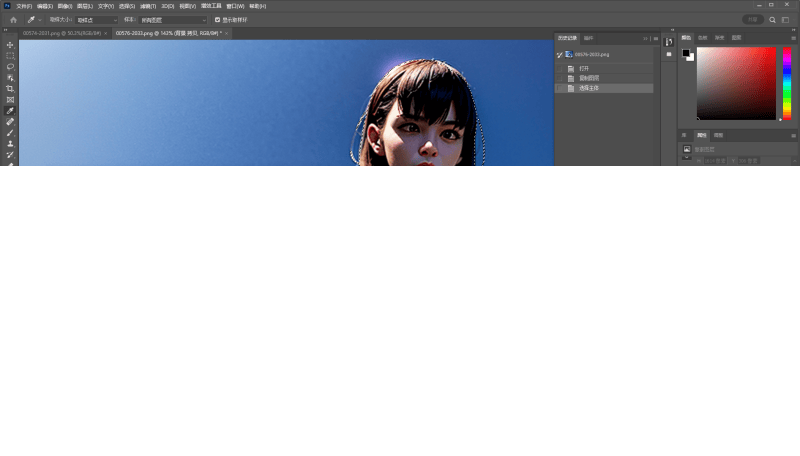Select the Brush tool
Viewport: 800px width, 456px height.
[x=10, y=133]
